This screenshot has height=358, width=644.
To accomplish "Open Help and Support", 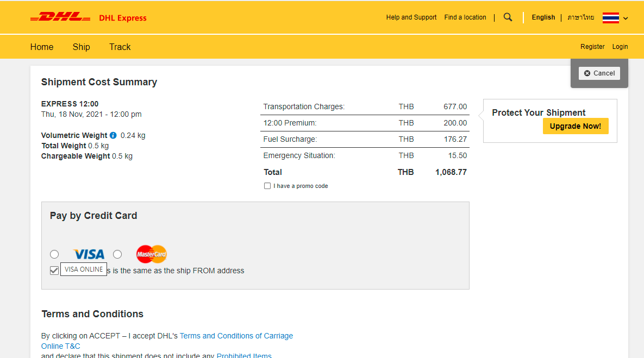I will pos(411,17).
